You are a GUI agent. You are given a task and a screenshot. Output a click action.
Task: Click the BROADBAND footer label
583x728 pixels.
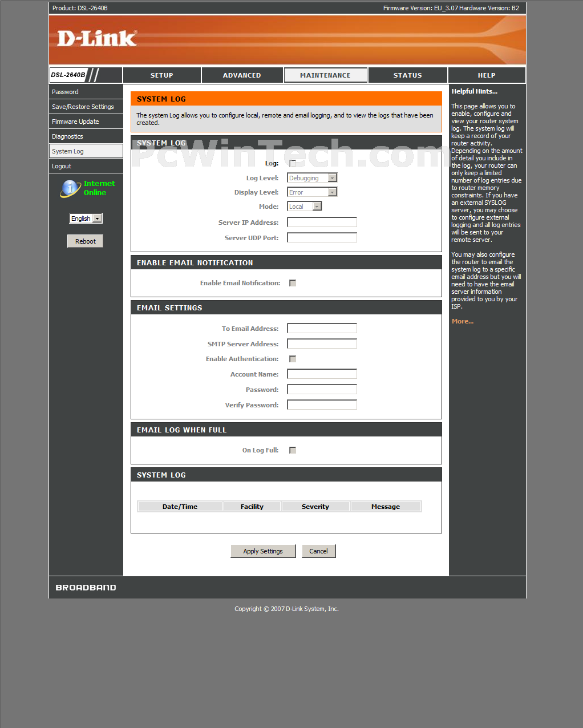[86, 588]
